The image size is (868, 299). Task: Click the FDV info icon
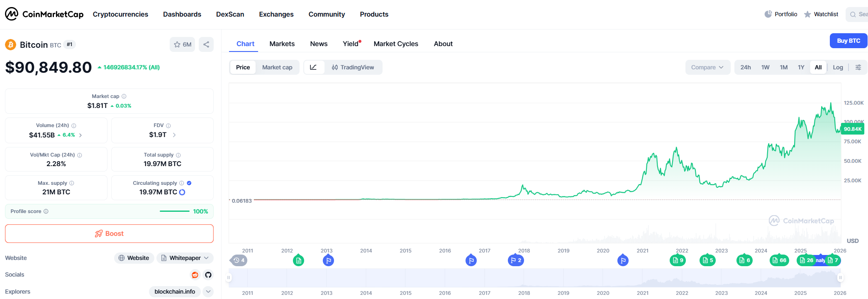[168, 125]
